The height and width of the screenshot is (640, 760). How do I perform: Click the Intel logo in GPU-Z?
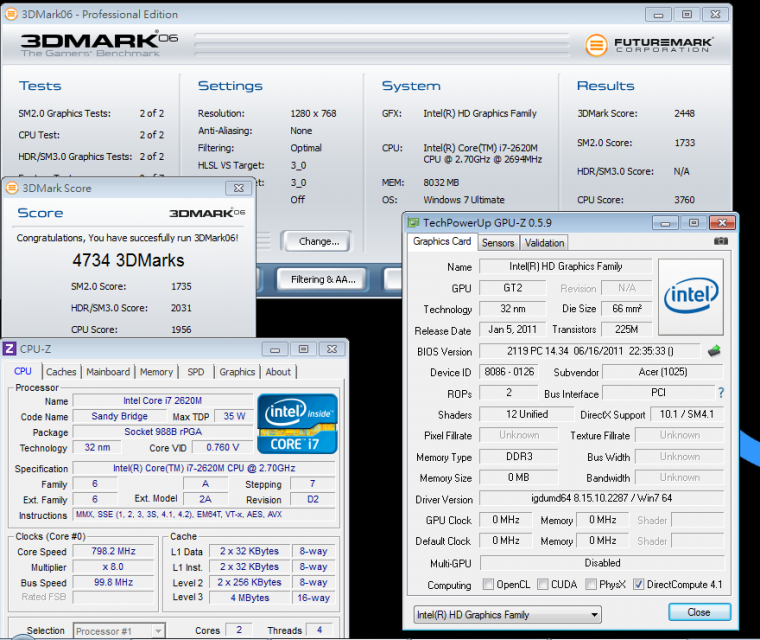pyautogui.click(x=690, y=296)
